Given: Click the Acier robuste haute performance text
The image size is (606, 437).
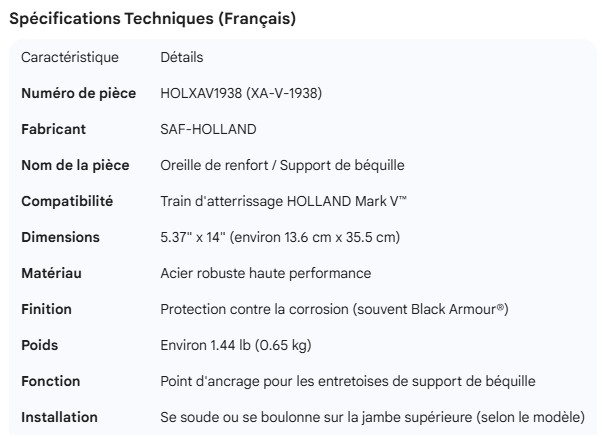Looking at the screenshot, I should pyautogui.click(x=265, y=274).
